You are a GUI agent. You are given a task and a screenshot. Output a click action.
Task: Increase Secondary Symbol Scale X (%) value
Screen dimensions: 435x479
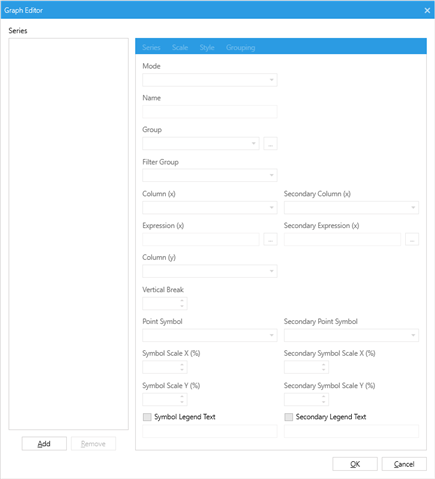[x=323, y=365]
